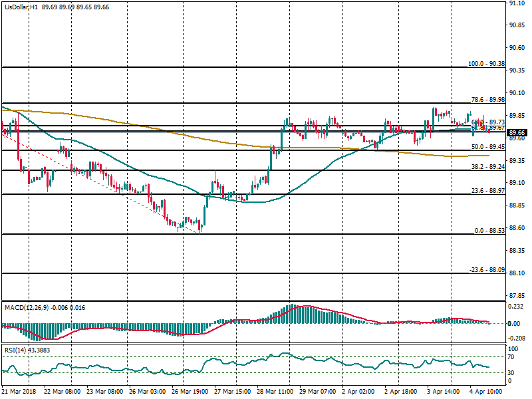This screenshot has width=532, height=399.
Task: Select the 28 Mar 11:00 time marker
Action: pos(275,393)
